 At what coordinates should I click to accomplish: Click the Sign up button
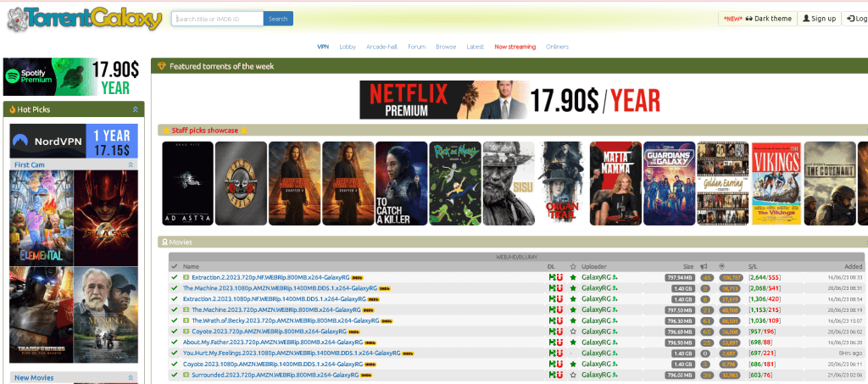(818, 19)
